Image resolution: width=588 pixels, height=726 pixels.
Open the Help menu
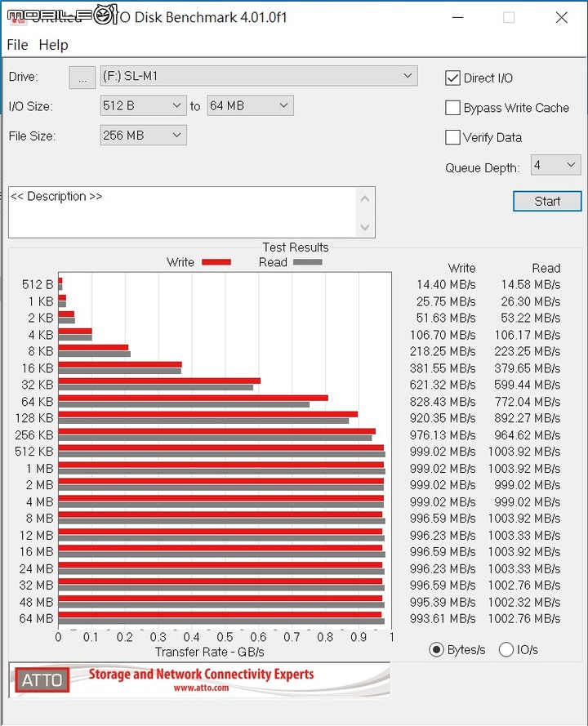coord(53,45)
